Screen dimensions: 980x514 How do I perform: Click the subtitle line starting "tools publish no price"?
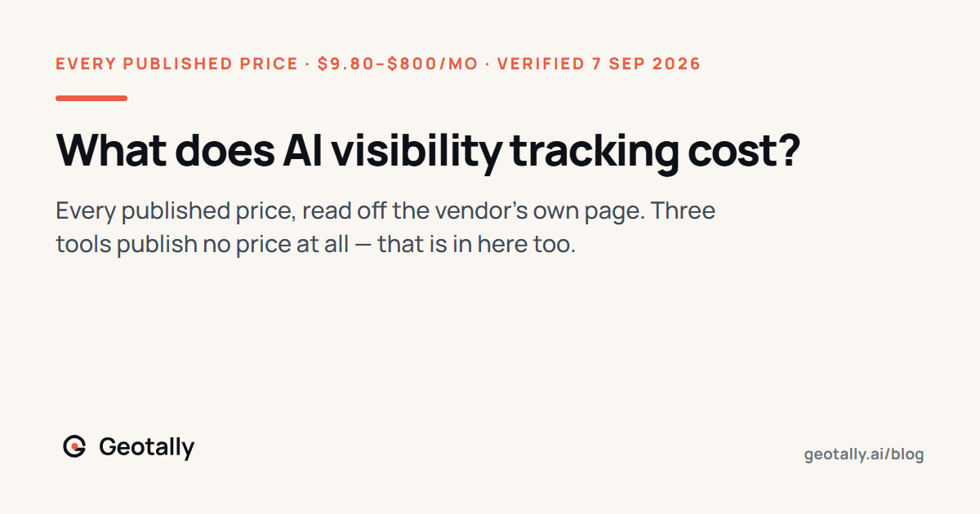316,244
